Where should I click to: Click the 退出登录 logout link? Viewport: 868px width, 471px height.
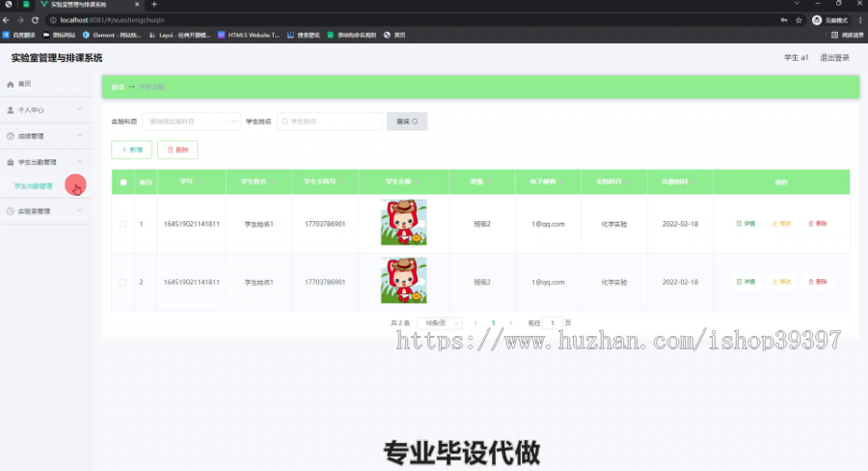click(x=834, y=58)
